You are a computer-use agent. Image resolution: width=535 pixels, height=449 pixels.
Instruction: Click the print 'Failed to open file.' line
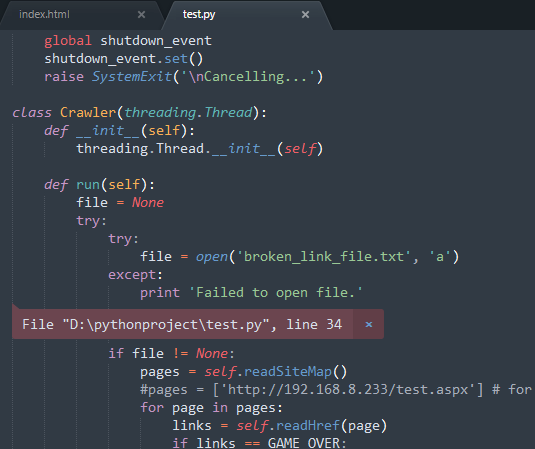tap(251, 293)
